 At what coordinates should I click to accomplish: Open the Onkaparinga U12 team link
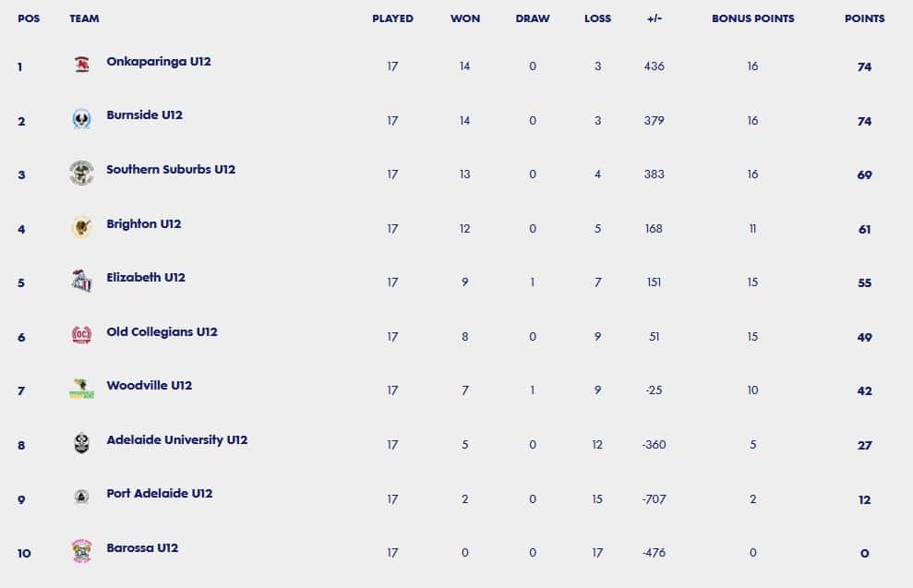tap(159, 62)
